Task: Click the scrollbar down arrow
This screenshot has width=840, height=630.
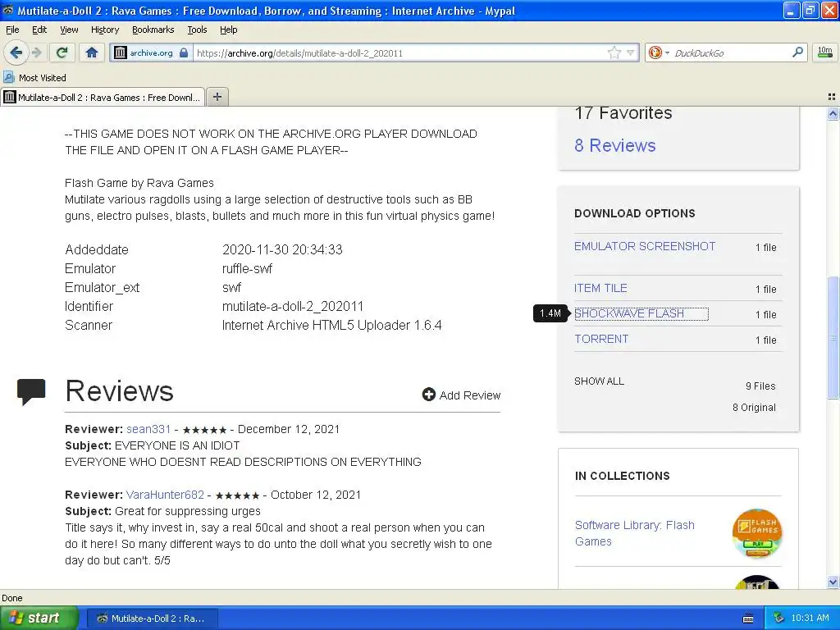Action: (833, 582)
